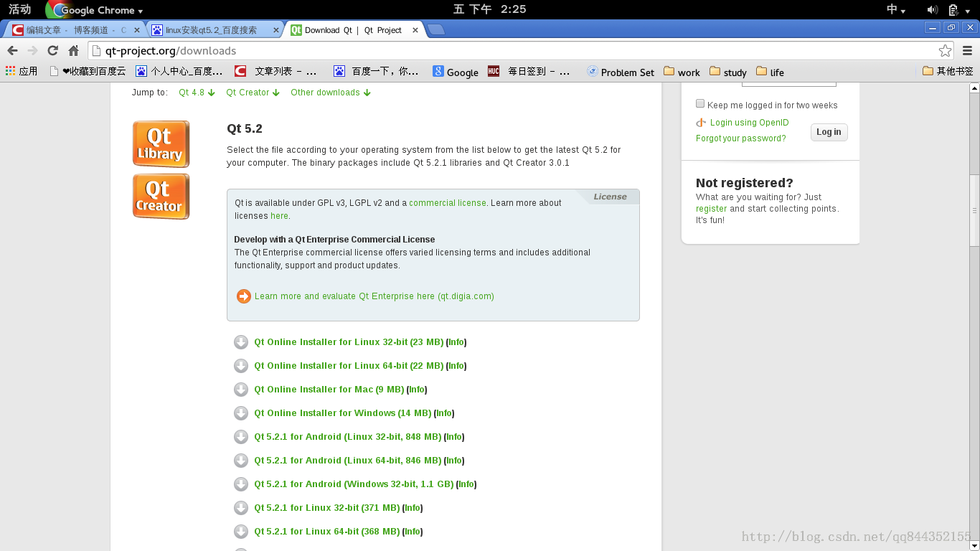This screenshot has width=980, height=551.
Task: Open the Chrome hamburger menu
Action: (967, 50)
